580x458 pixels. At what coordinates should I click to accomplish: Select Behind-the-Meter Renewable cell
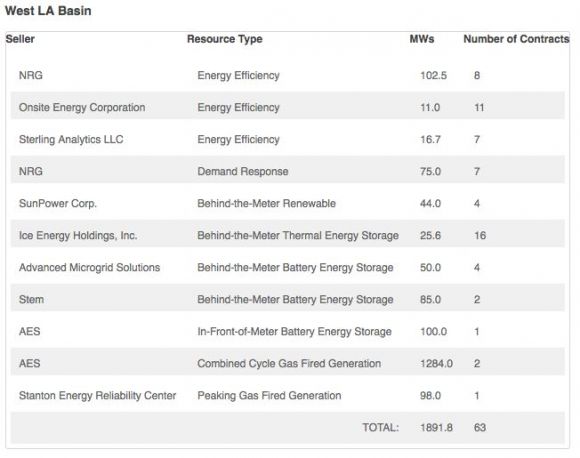pos(266,203)
